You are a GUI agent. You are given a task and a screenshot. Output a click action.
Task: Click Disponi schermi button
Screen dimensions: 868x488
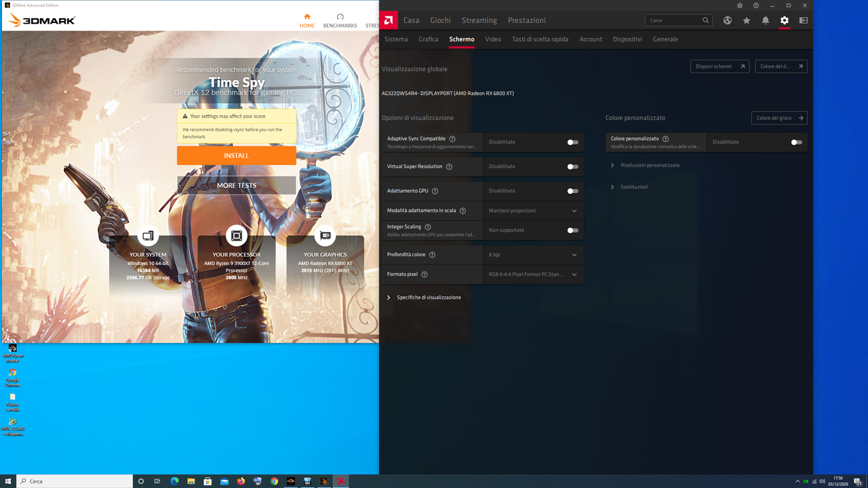(x=719, y=66)
